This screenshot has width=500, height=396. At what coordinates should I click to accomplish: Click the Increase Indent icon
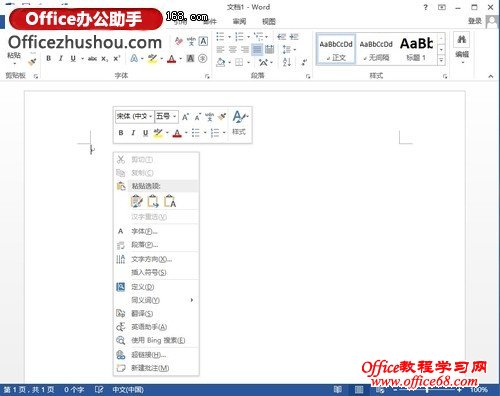click(x=294, y=36)
